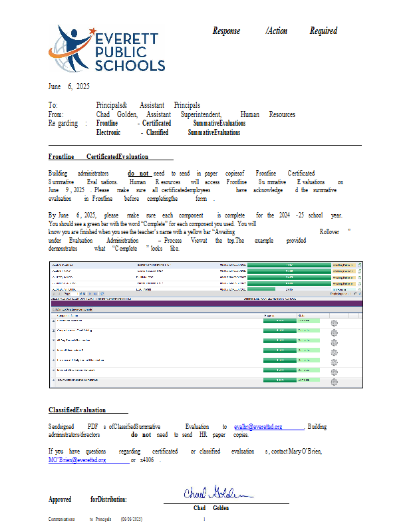411x532 pixels.
Task: Click the '/Action' header word
Action: [x=276, y=31]
